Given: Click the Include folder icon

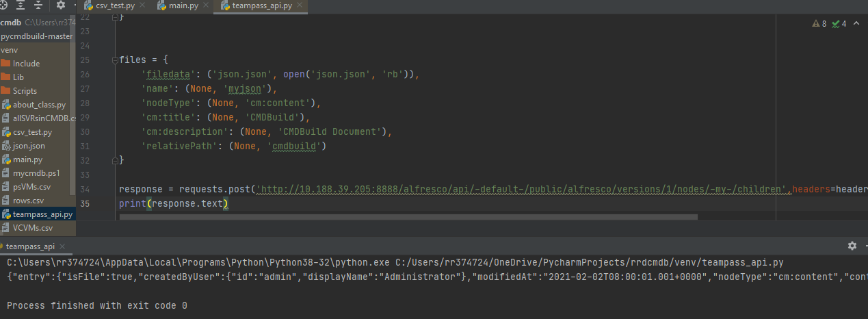Looking at the screenshot, I should tap(5, 63).
